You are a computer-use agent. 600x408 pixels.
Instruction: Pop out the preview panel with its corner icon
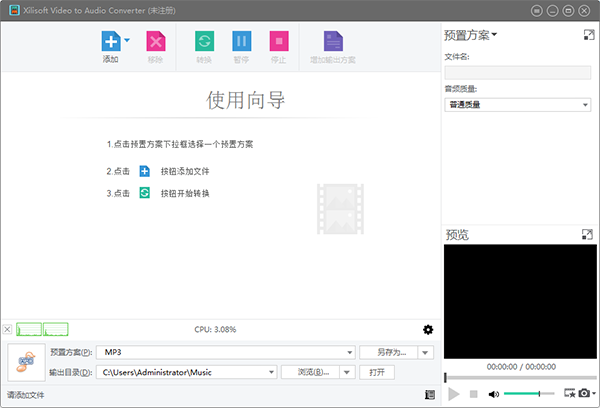[587, 234]
